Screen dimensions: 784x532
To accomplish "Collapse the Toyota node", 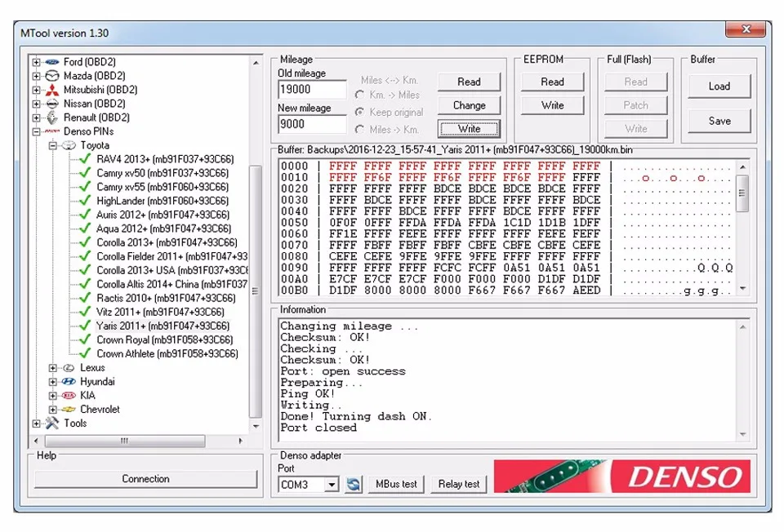I will click(x=53, y=146).
